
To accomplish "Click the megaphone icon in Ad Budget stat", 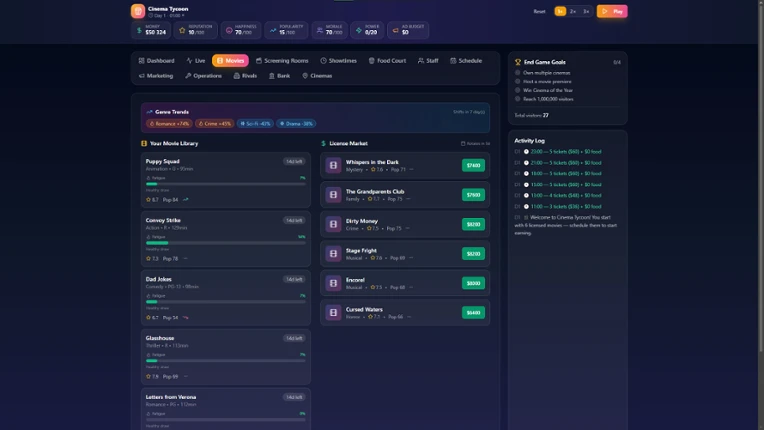I will coord(396,30).
